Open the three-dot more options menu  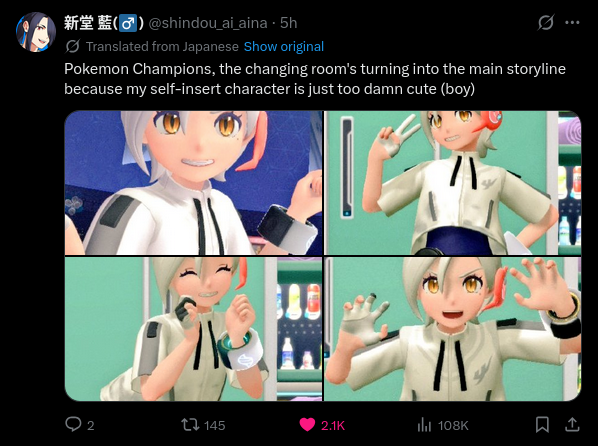(x=572, y=23)
